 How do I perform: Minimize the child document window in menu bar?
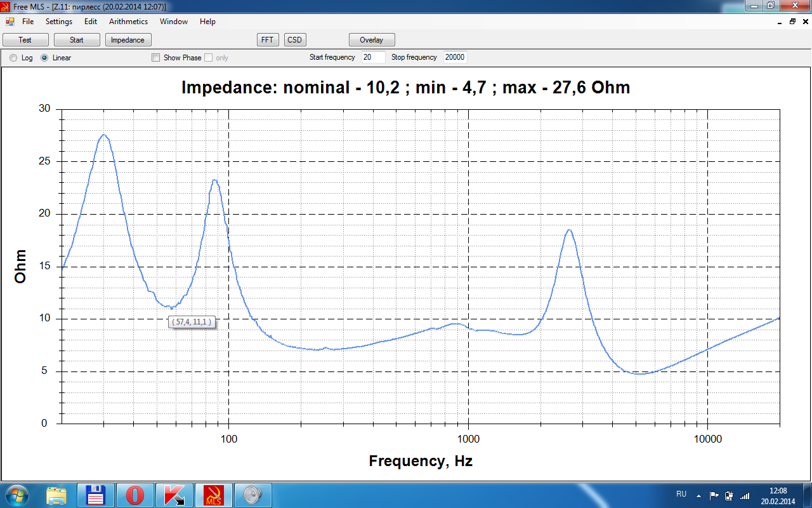tap(780, 22)
